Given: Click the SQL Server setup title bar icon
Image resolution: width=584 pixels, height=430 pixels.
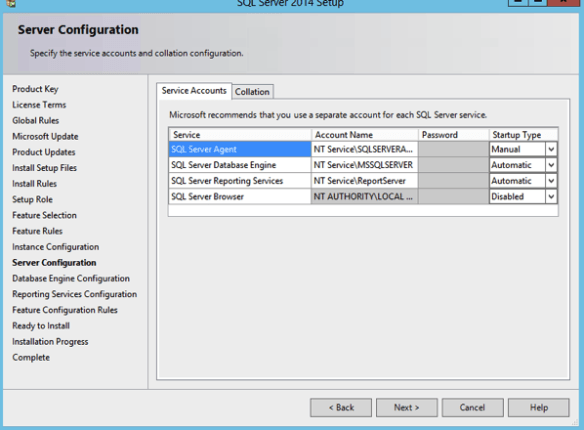Looking at the screenshot, I should (11, 3).
